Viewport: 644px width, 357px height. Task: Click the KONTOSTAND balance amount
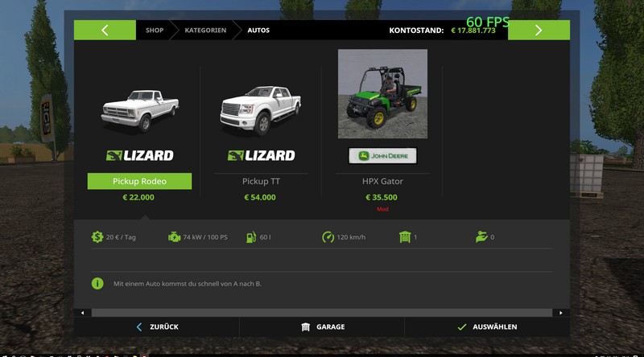(x=473, y=31)
